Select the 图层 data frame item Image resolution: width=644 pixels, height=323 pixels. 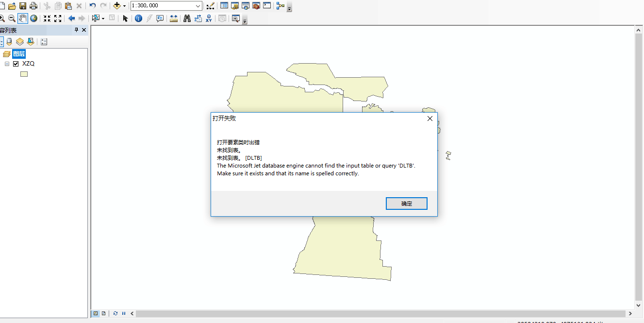click(19, 53)
